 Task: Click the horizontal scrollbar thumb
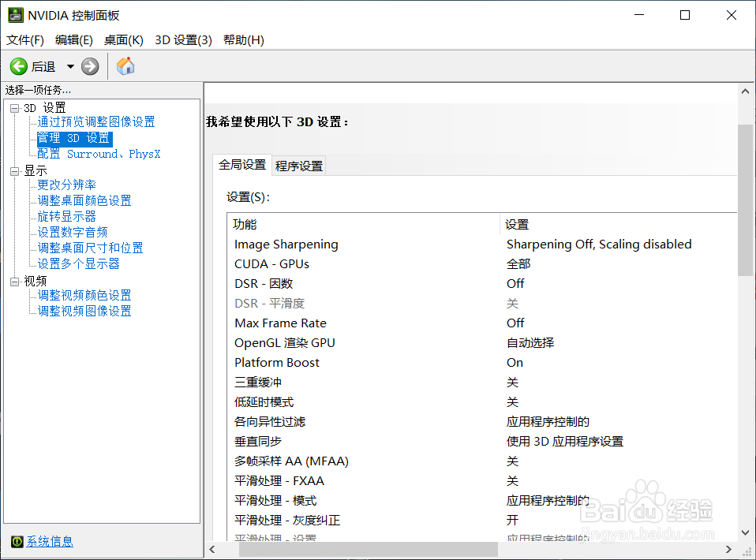click(369, 550)
